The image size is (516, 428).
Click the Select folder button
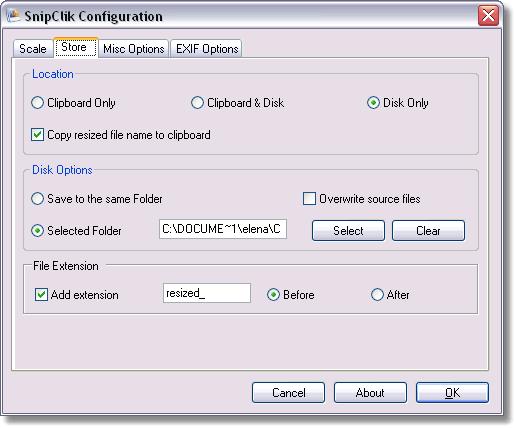pos(348,230)
